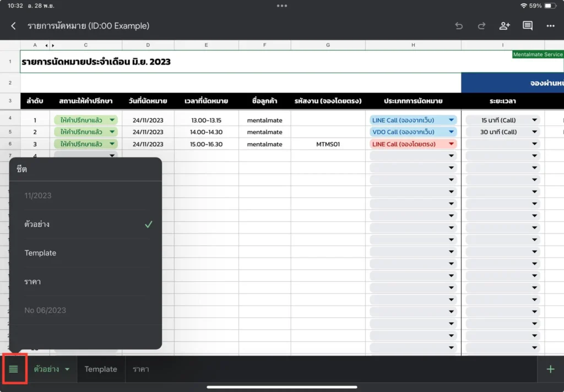564x392 pixels.
Task: Switch to the Template tab
Action: pos(101,369)
